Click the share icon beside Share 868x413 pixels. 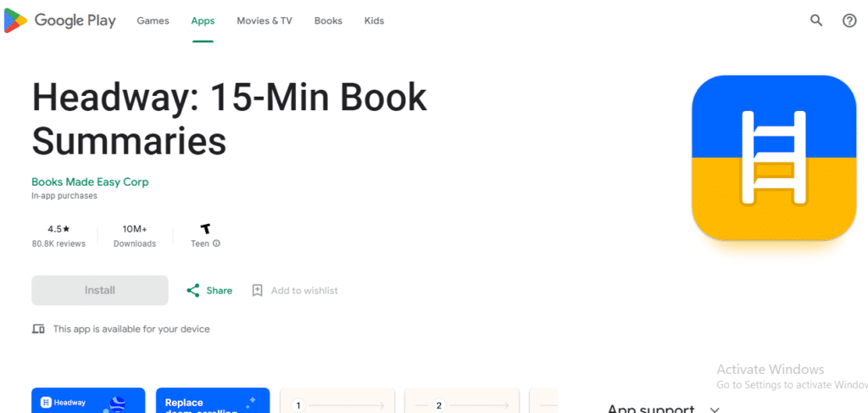click(192, 291)
